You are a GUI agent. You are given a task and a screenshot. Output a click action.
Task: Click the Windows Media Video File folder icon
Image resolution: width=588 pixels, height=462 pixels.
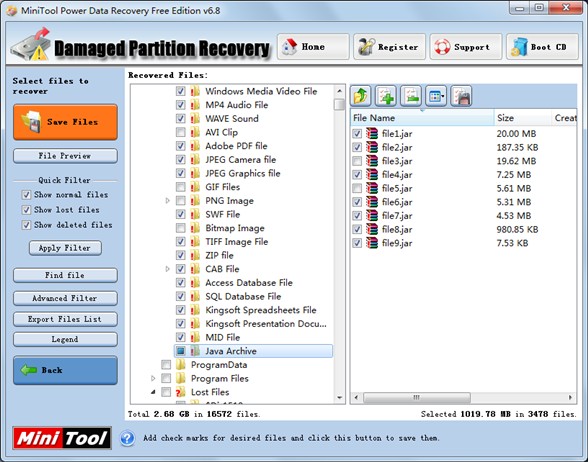[x=195, y=91]
